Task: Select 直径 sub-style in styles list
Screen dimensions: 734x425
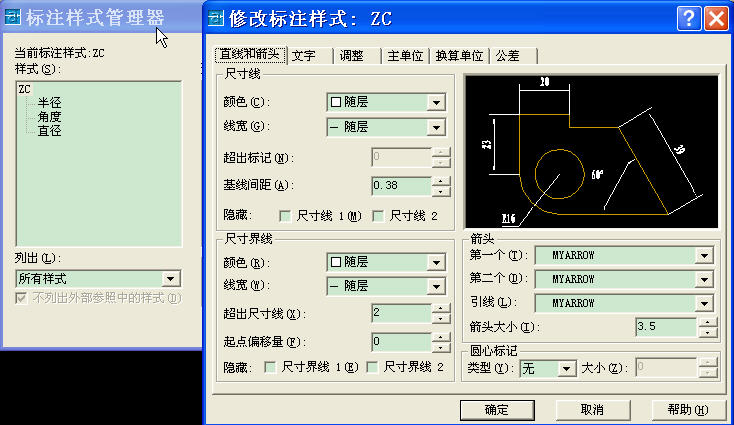Action: click(50, 131)
